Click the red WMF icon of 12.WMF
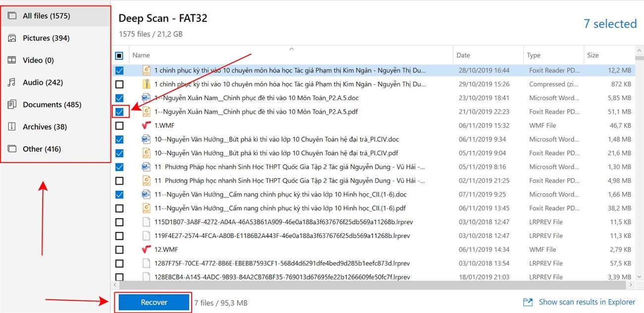Screen dimensions: 644x313 tap(146, 250)
